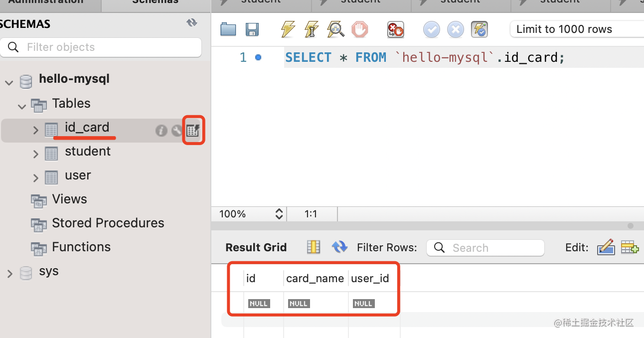The height and width of the screenshot is (338, 644).
Task: Click the info icon on the id_card row
Action: pyautogui.click(x=161, y=131)
